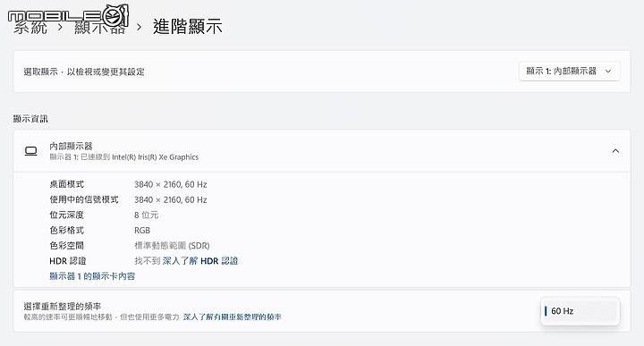644x346 pixels.
Task: Go to 顯示器 breadcrumb page
Action: [x=100, y=28]
